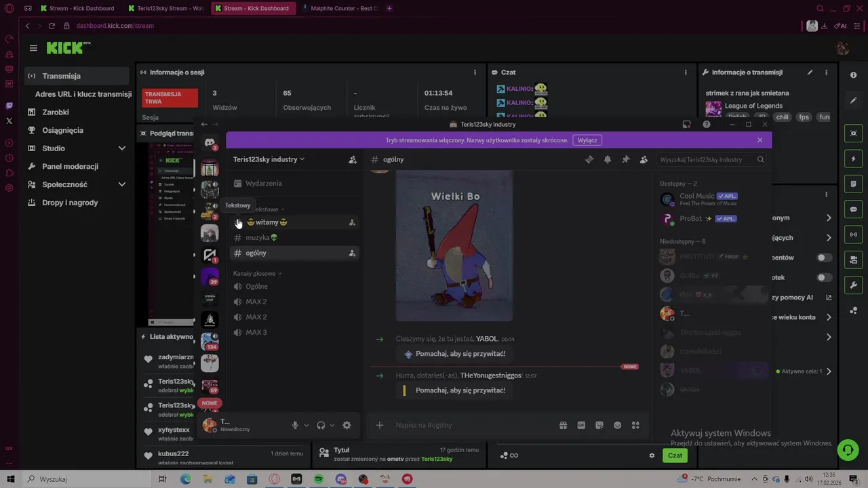The width and height of the screenshot is (868, 488).
Task: Toggle member list icon in Discord header
Action: click(643, 160)
